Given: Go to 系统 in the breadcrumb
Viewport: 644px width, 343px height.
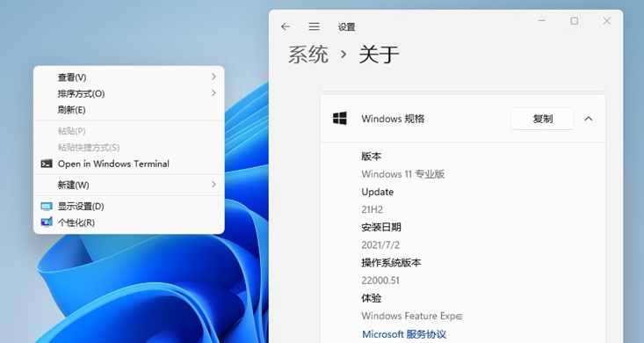Looking at the screenshot, I should [308, 55].
